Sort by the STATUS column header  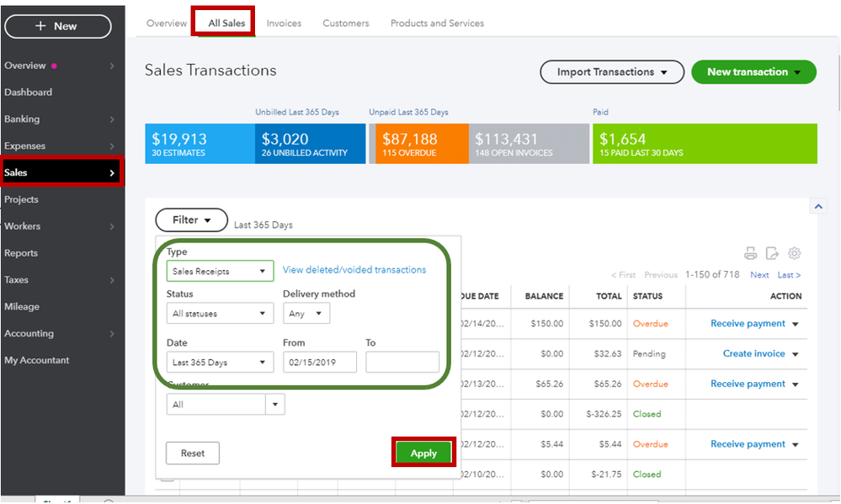coord(647,296)
